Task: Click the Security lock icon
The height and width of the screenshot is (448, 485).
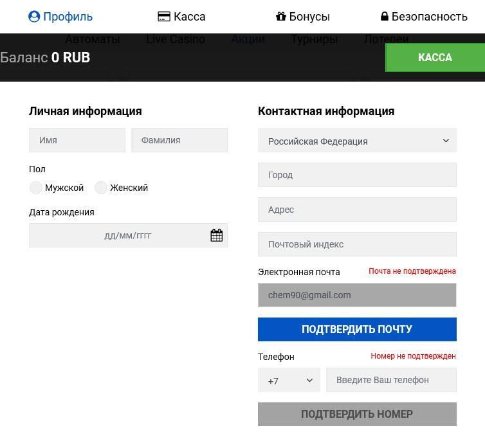Action: 385,17
